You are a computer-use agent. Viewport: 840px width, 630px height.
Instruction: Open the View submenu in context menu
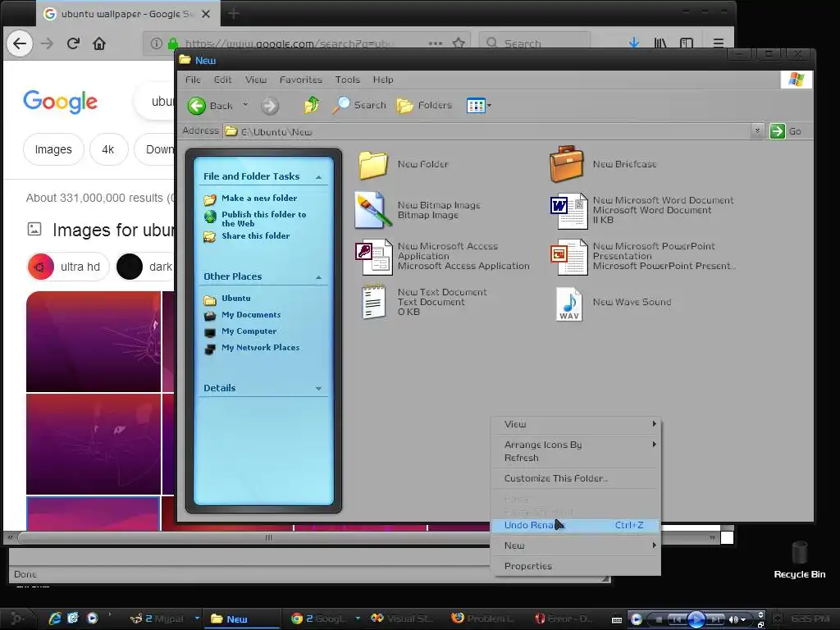(576, 424)
